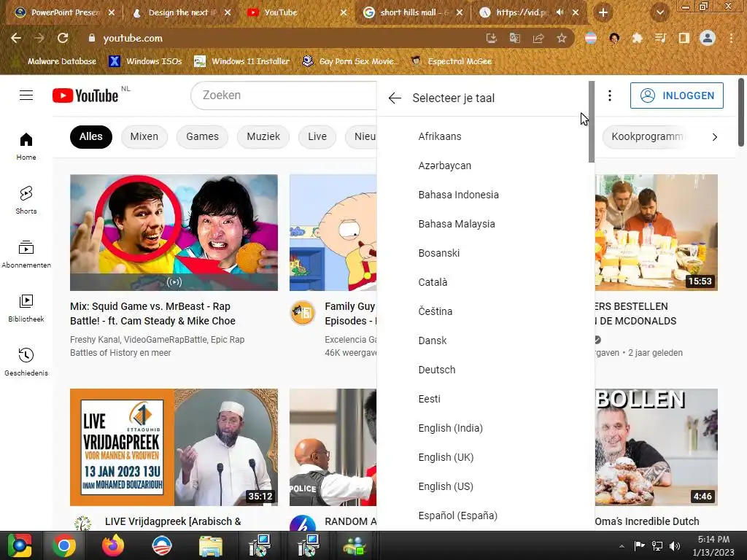
Task: Open Bibliotheek in the sidebar
Action: point(26,308)
